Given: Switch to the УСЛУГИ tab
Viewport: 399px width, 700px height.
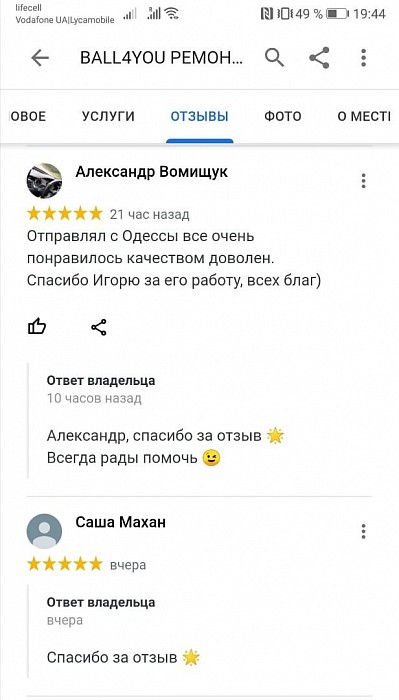Looking at the screenshot, I should pyautogui.click(x=108, y=117).
